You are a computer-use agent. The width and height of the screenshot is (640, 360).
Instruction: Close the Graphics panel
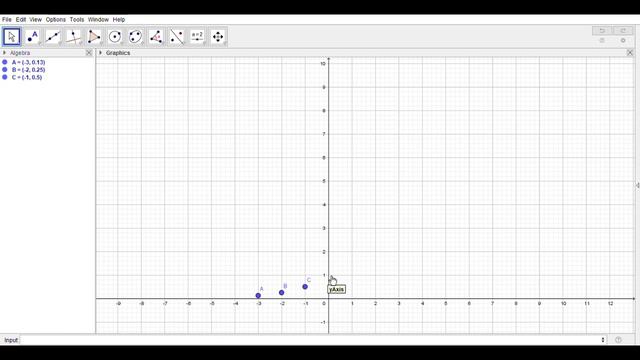click(x=630, y=53)
